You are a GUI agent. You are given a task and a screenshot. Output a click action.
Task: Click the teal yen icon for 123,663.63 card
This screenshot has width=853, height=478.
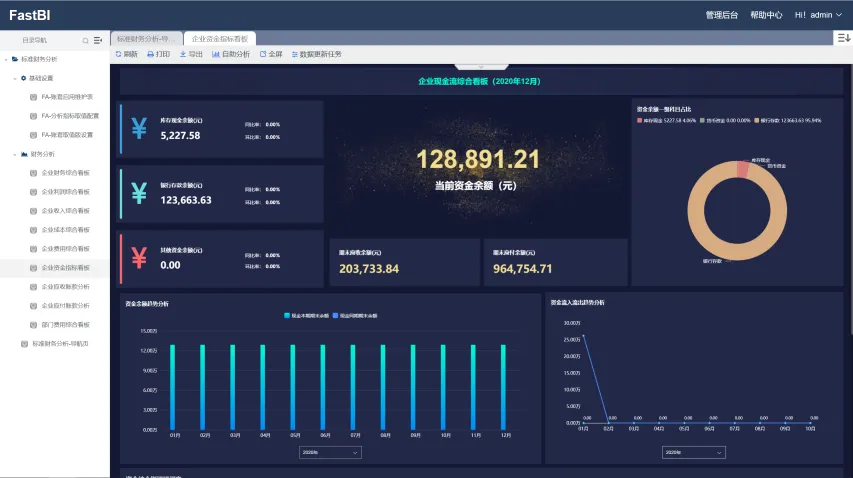[139, 193]
